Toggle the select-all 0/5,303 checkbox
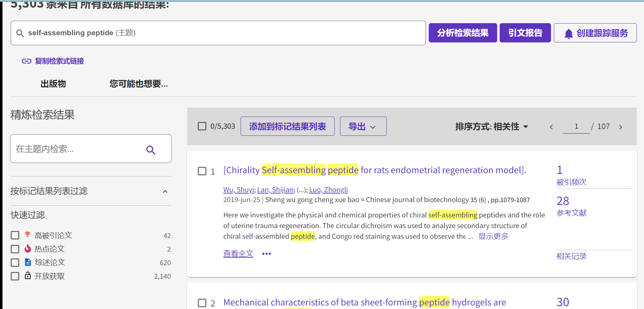Image resolution: width=644 pixels, height=309 pixels. (202, 126)
